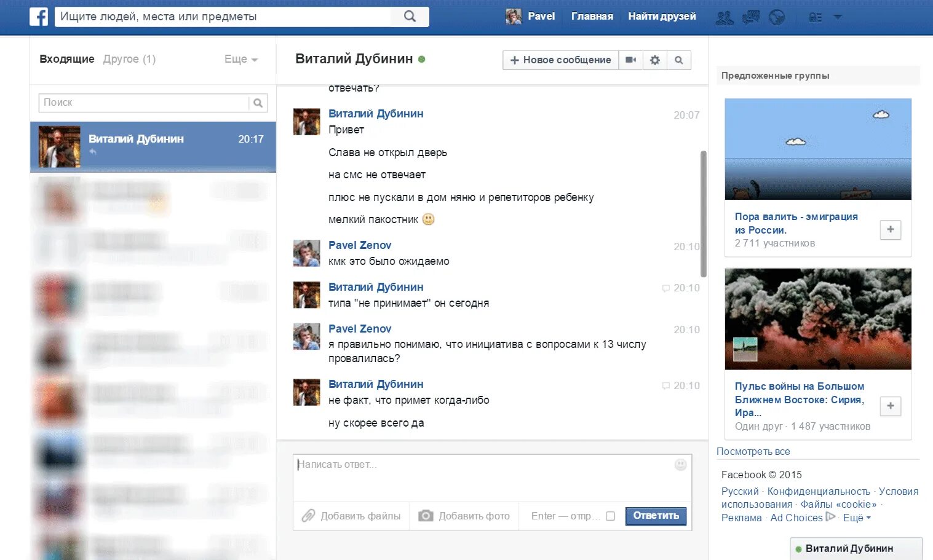This screenshot has height=560, width=933.
Task: Join 'Пульс войны' group with plus
Action: [891, 406]
